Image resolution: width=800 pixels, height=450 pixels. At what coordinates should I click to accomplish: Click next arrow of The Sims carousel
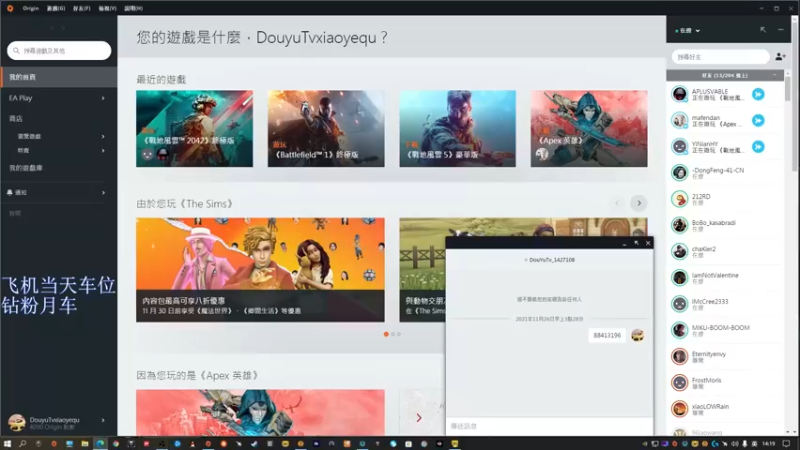click(639, 203)
